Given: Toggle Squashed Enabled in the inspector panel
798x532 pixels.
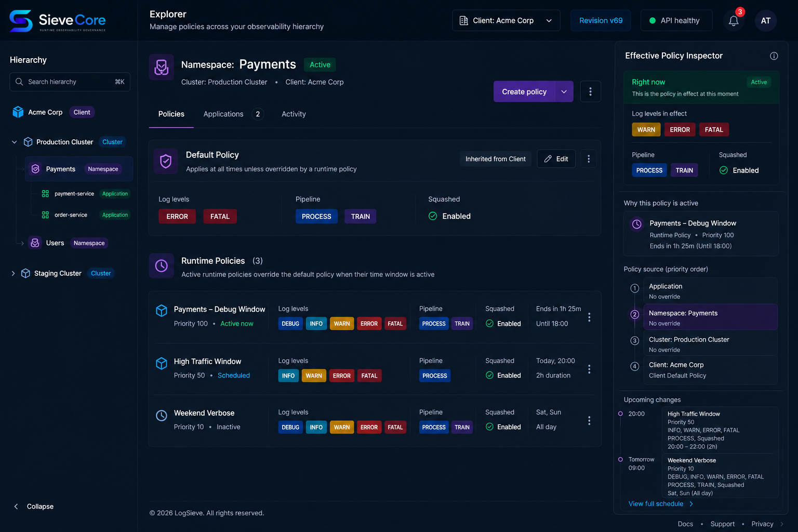Looking at the screenshot, I should tap(724, 170).
